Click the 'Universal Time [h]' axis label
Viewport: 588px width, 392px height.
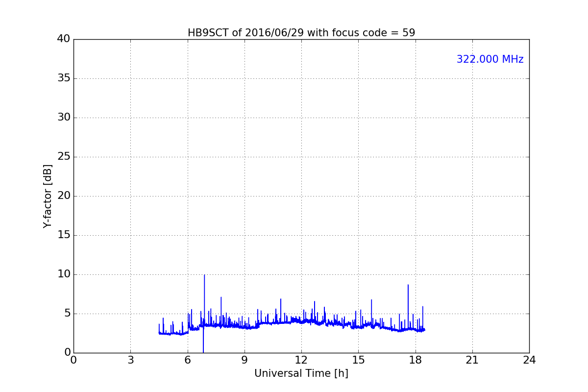coord(301,373)
